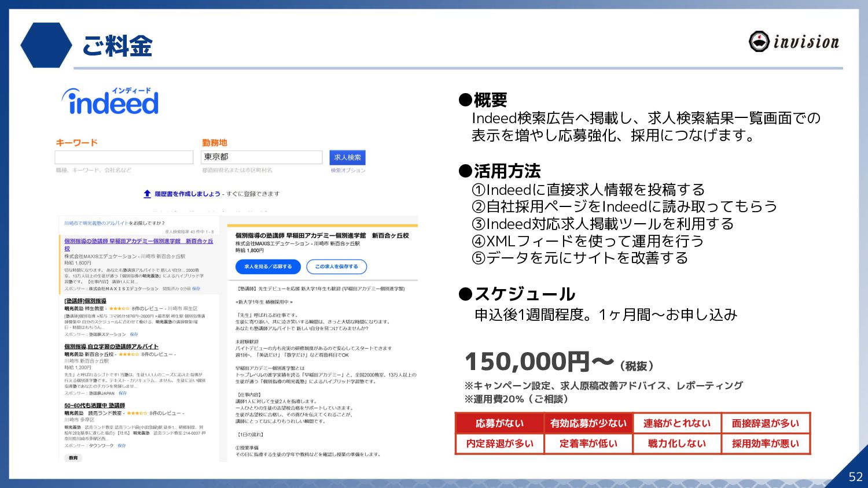Click the 有効応募が少ない red cell
The image size is (868, 488).
click(589, 423)
